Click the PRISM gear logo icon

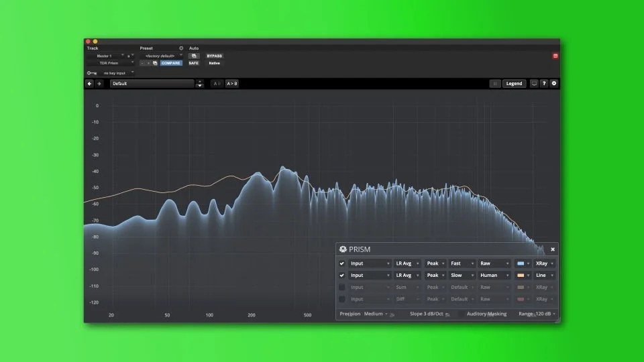[x=343, y=249]
